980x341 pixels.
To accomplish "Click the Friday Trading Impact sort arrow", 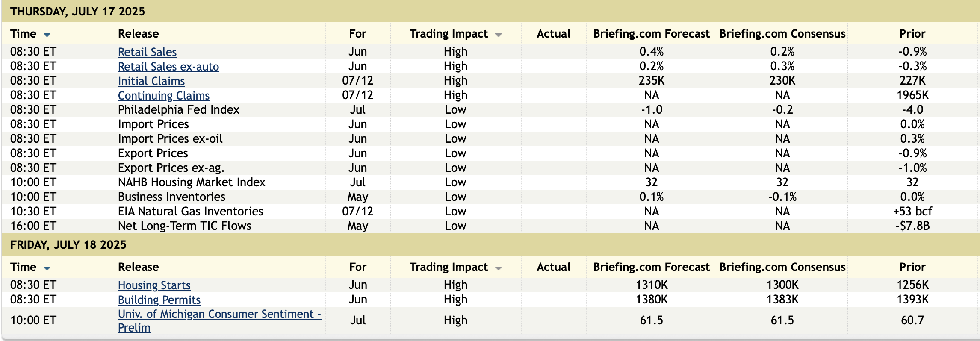I will [498, 268].
